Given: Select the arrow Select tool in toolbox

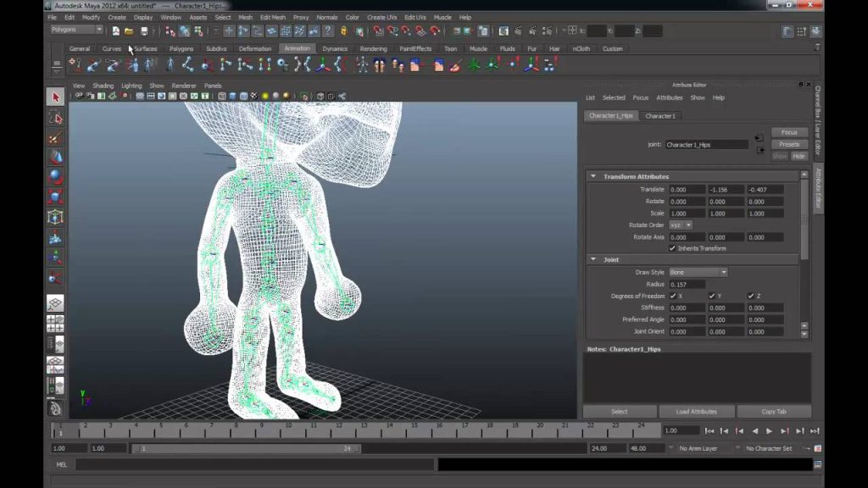Looking at the screenshot, I should (x=55, y=97).
